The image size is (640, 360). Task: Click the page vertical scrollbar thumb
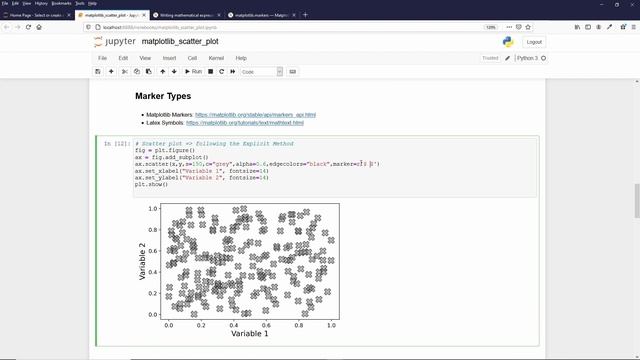(637, 201)
